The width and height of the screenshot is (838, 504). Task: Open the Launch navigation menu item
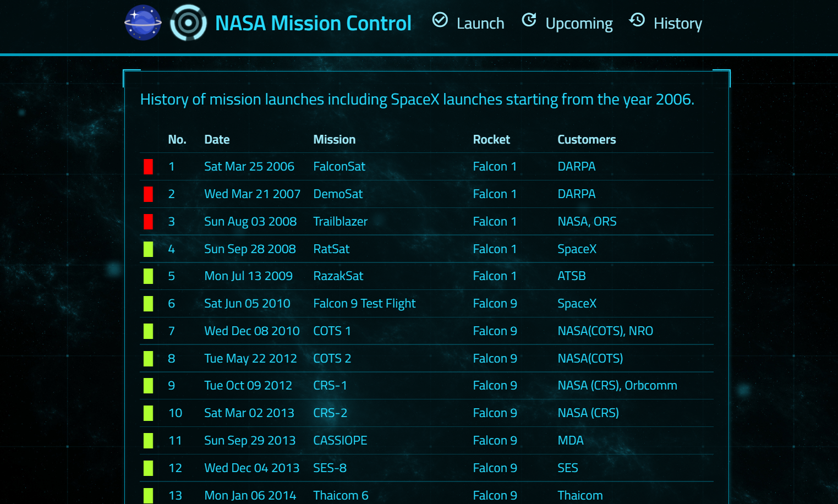coord(480,23)
